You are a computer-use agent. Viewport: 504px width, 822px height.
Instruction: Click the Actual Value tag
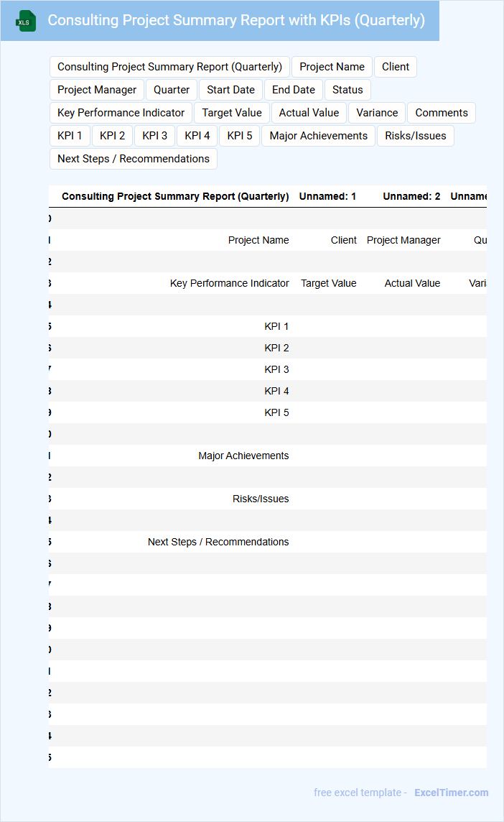309,113
